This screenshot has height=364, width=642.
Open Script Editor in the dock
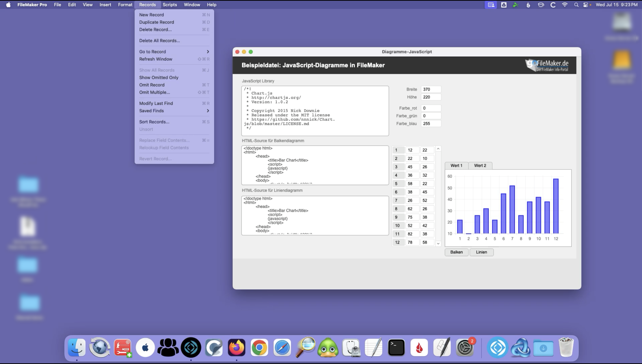pyautogui.click(x=442, y=348)
